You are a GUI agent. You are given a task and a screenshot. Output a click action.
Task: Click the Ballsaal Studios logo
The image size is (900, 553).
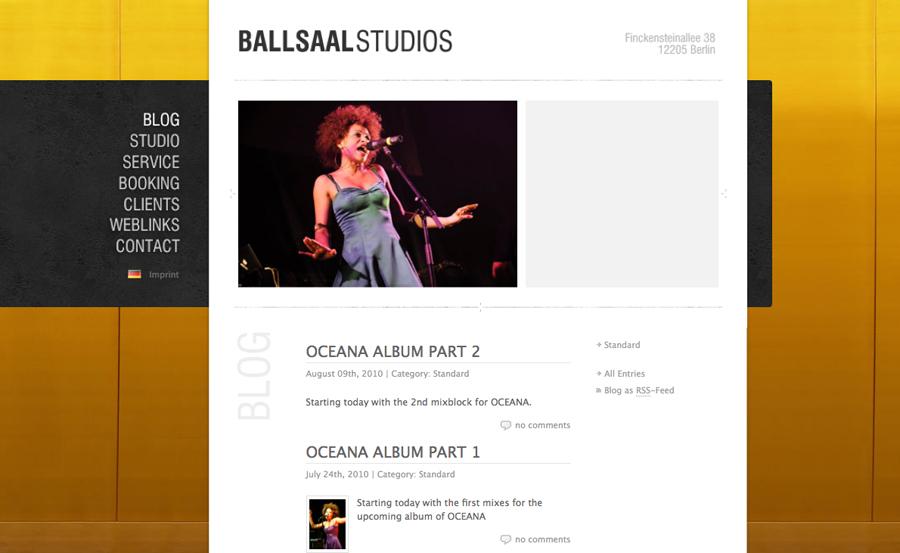point(345,42)
